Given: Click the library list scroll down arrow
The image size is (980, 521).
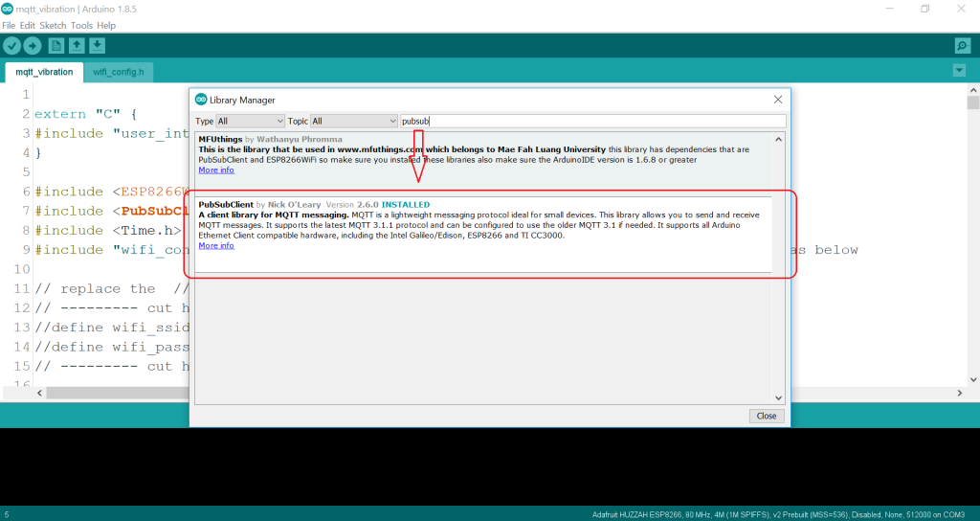Looking at the screenshot, I should (x=779, y=398).
